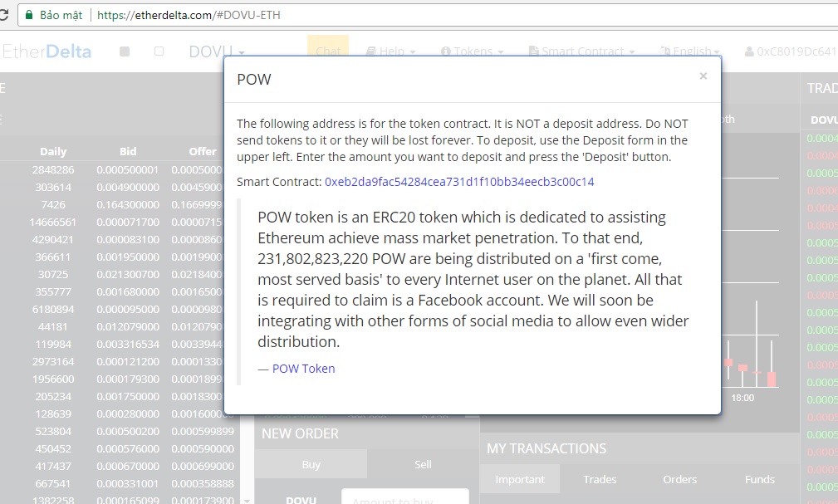838x504 pixels.
Task: Click the token list scrollbar down arrow
Action: pos(247,500)
